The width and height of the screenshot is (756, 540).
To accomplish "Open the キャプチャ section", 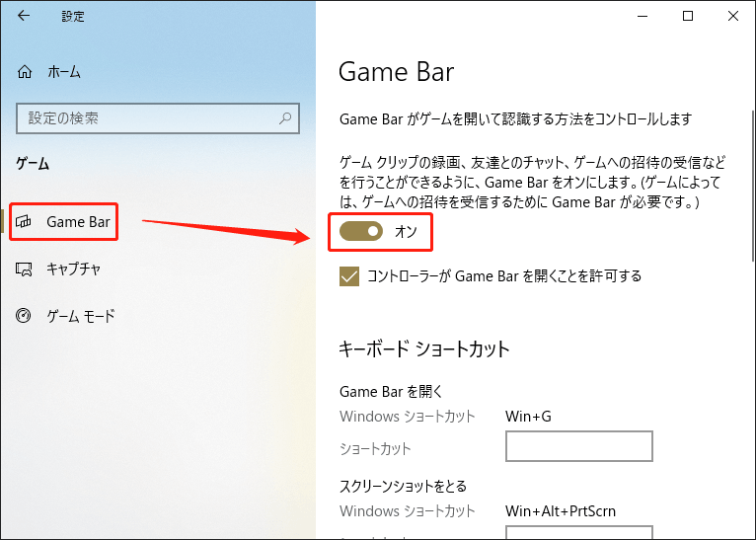I will (73, 269).
